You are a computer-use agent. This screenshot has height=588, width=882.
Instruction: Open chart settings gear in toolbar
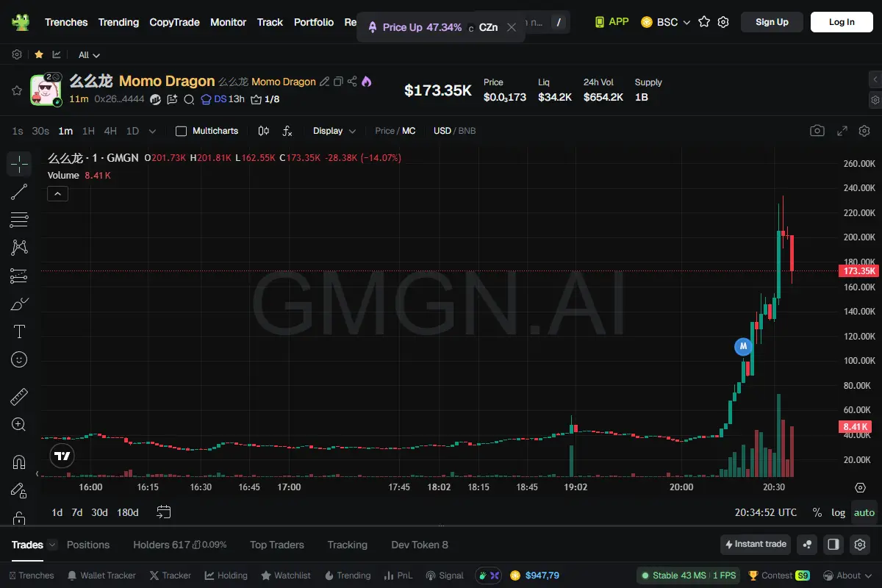point(864,131)
